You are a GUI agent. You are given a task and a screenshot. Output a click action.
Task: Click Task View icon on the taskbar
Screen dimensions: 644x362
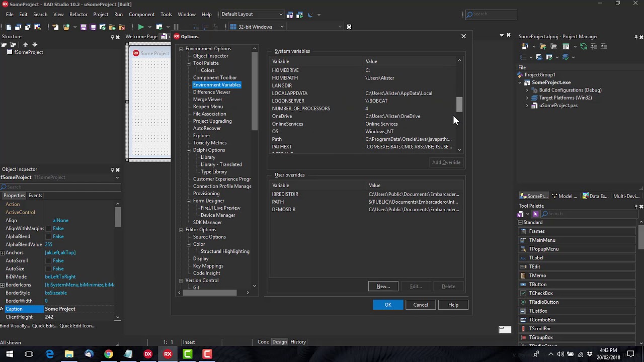[29, 354]
